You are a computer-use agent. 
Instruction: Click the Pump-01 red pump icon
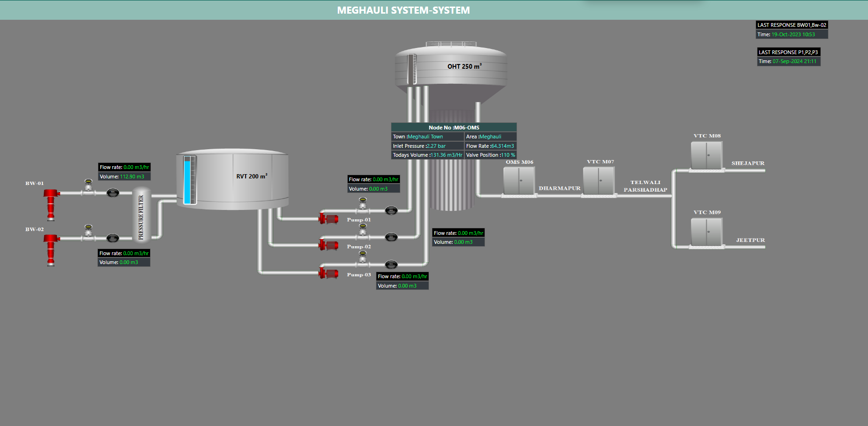329,218
